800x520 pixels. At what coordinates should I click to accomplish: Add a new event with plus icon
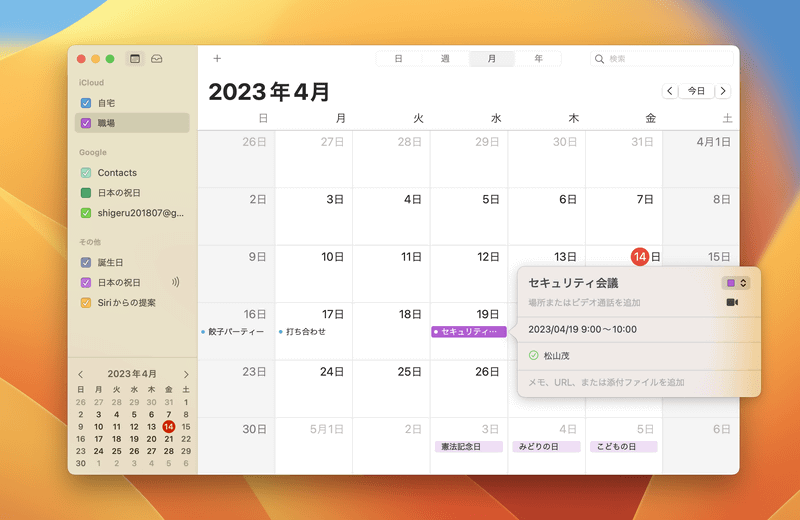pyautogui.click(x=217, y=59)
